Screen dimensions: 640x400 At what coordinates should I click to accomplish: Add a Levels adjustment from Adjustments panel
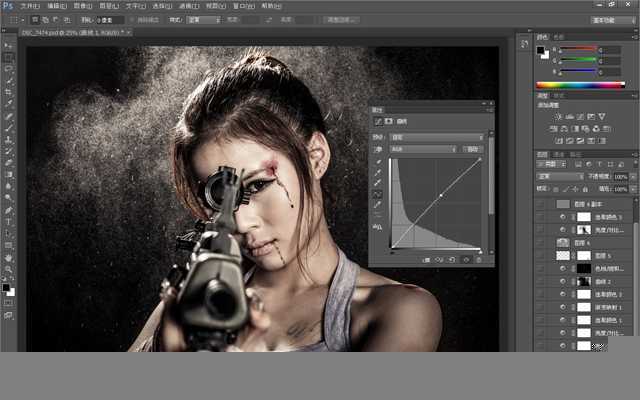point(569,117)
